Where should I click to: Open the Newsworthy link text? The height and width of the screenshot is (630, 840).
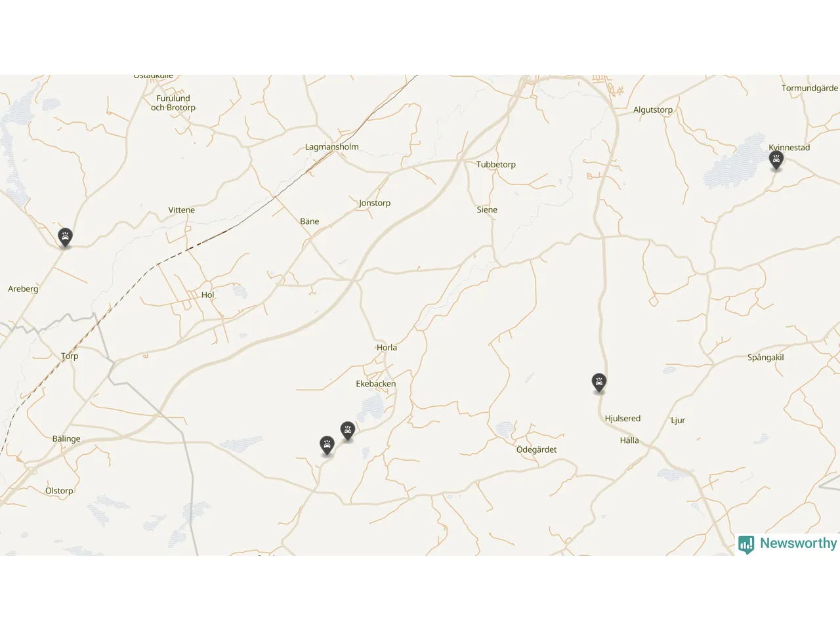(798, 543)
